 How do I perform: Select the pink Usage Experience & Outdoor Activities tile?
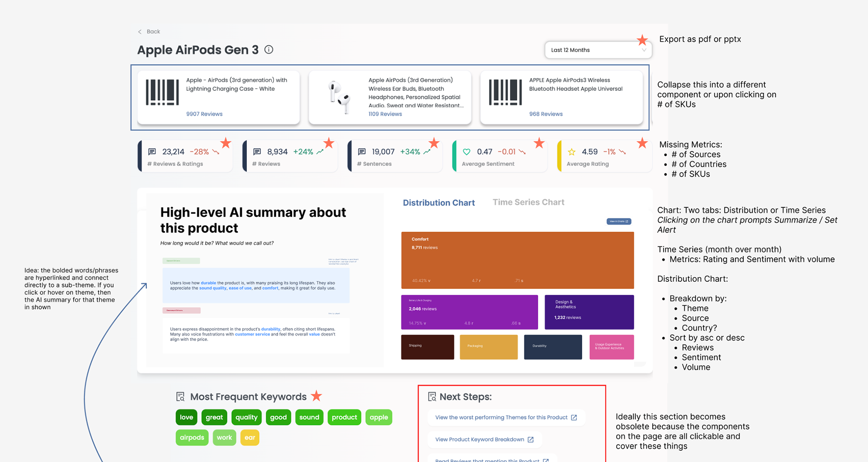pos(612,347)
